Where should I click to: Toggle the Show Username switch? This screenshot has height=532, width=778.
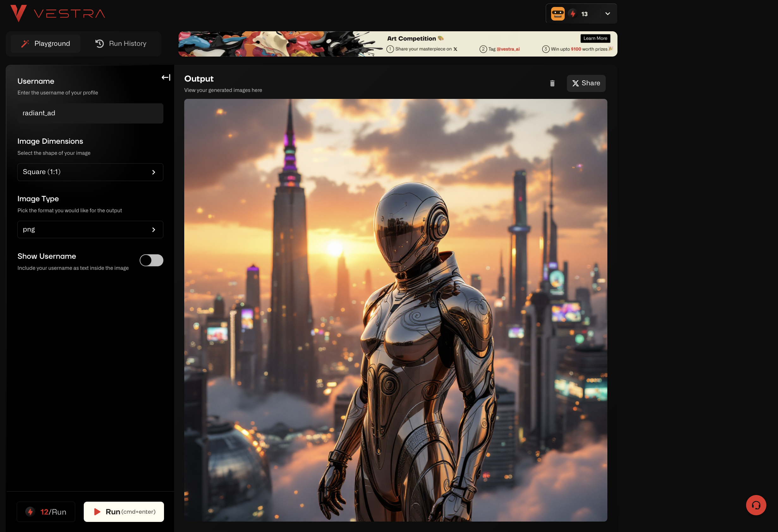151,260
